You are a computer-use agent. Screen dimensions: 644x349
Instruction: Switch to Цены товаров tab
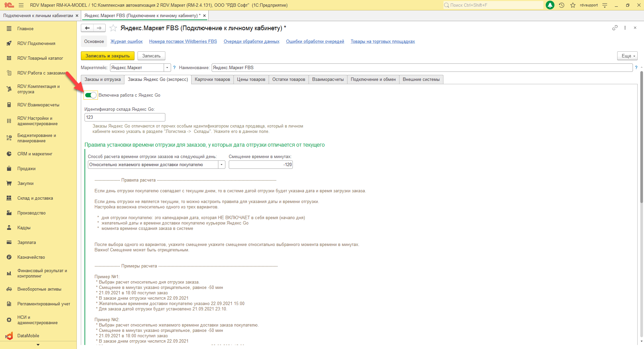(x=251, y=80)
